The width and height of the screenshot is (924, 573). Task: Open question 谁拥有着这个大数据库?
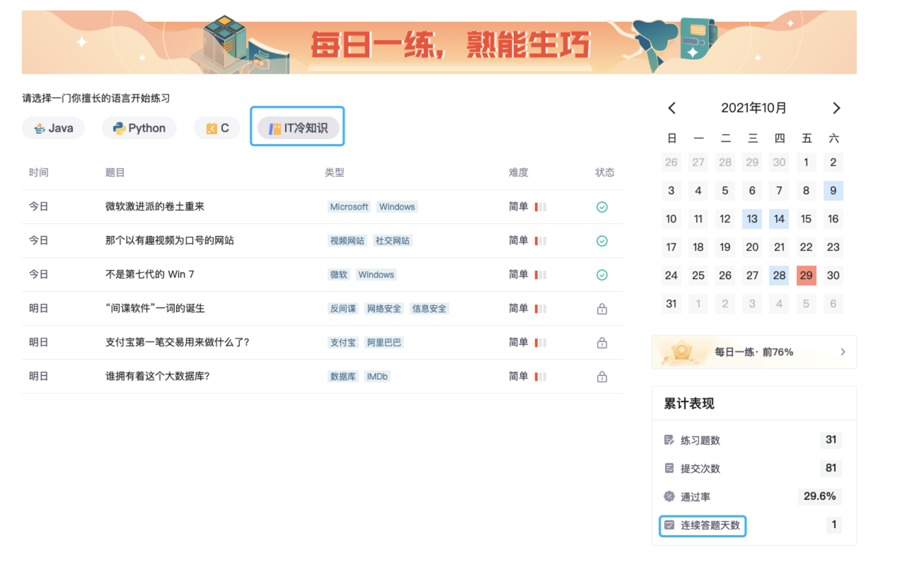(x=157, y=376)
